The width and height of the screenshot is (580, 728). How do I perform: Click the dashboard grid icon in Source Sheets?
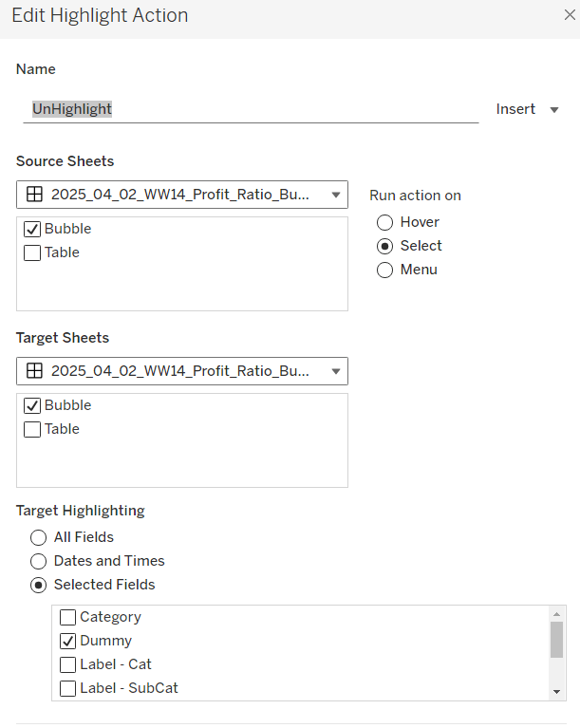(x=34, y=195)
